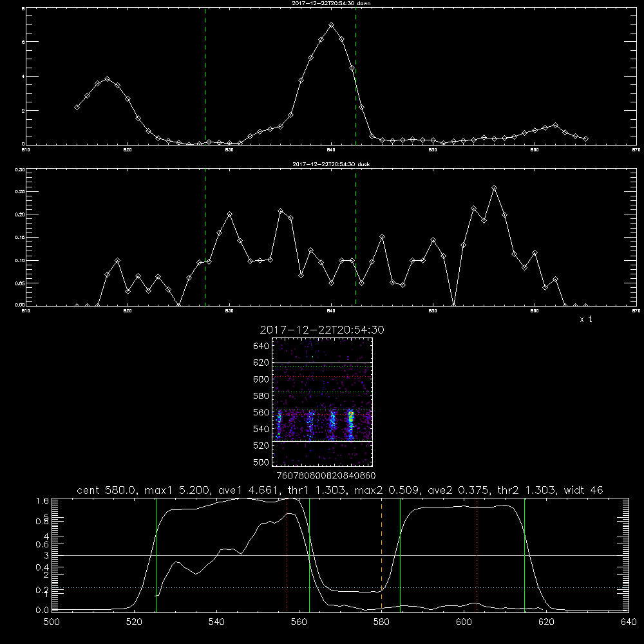Viewport: 644px width, 644px height.
Task: Click the solid white line near 620 in spectrogram
Action: click(323, 363)
